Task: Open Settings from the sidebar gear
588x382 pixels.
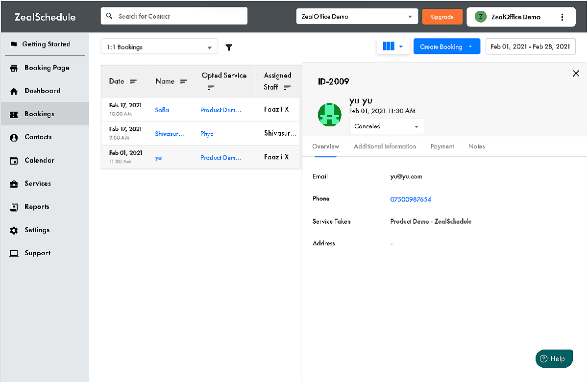Action: [x=14, y=230]
